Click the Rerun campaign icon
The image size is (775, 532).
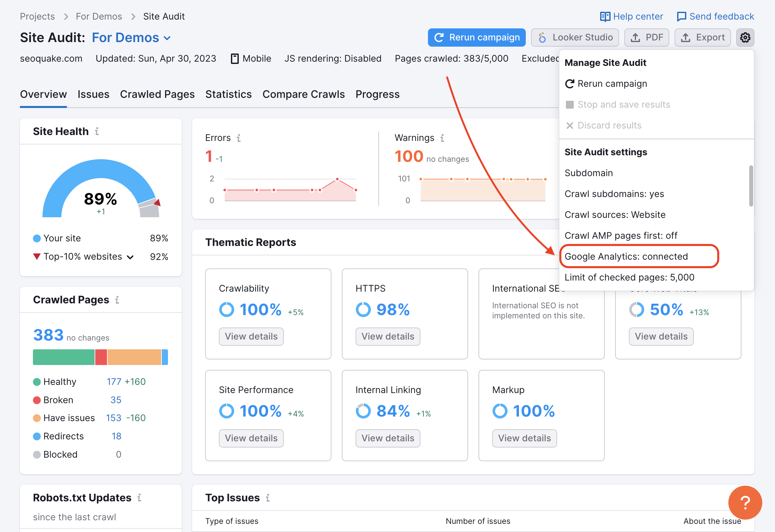click(x=570, y=83)
